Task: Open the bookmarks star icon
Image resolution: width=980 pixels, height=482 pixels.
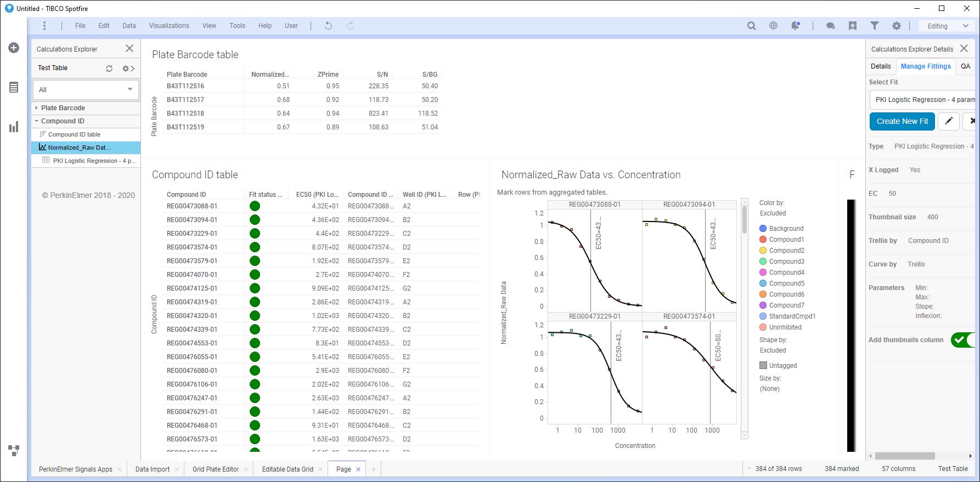Action: coord(853,26)
